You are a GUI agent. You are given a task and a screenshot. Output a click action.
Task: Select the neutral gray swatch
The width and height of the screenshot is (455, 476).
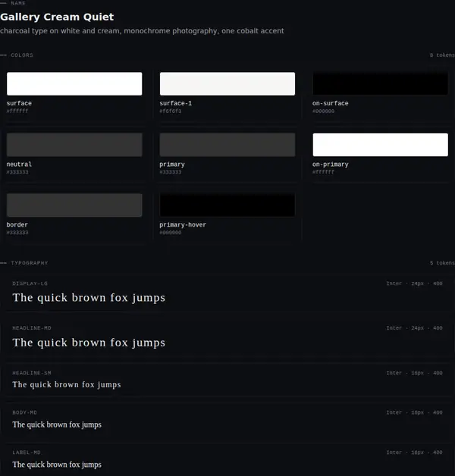(74, 145)
